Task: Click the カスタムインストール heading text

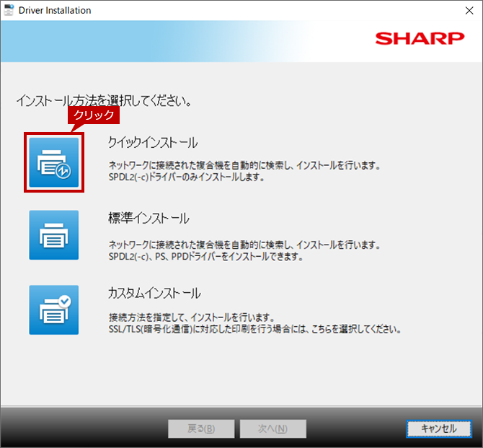Action: pos(154,293)
